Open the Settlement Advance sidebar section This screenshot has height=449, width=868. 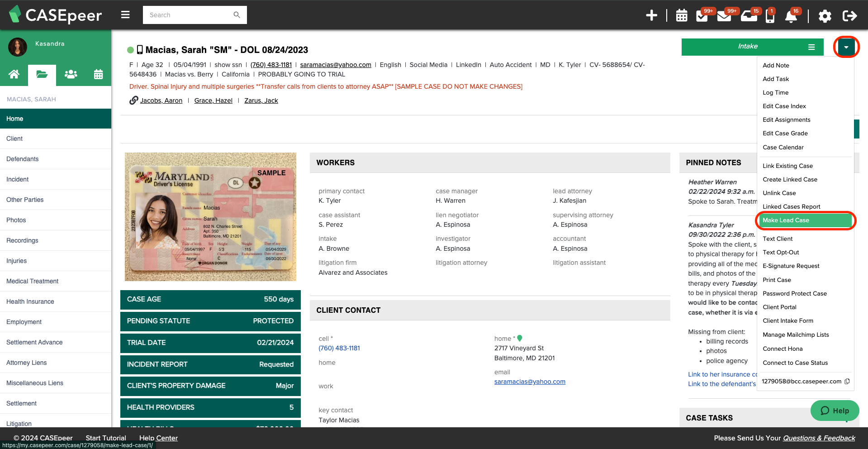56,342
